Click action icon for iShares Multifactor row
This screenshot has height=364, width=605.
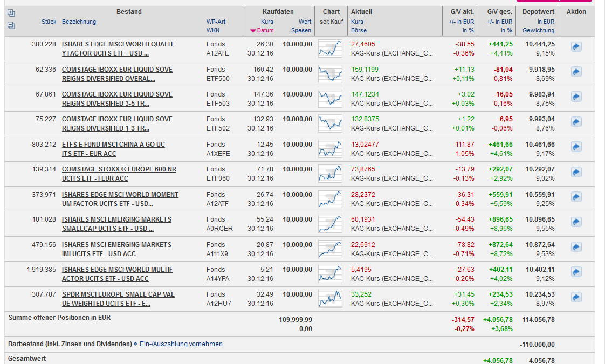point(576,272)
